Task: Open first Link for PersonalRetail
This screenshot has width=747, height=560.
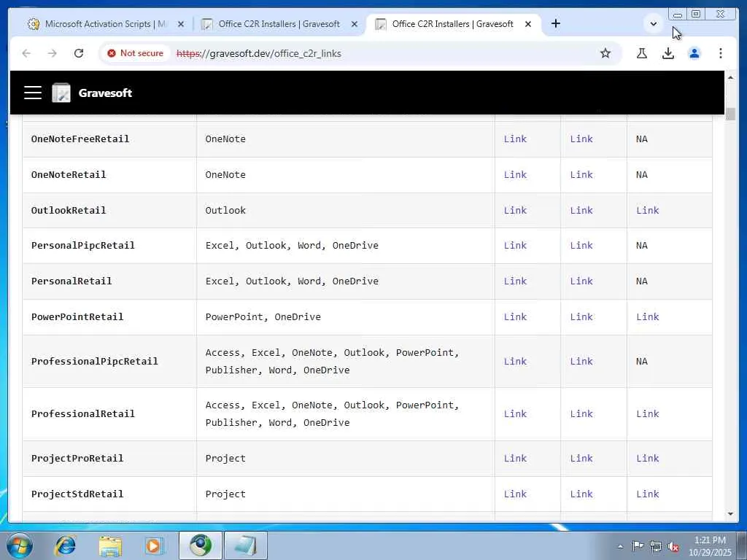Action: [515, 281]
